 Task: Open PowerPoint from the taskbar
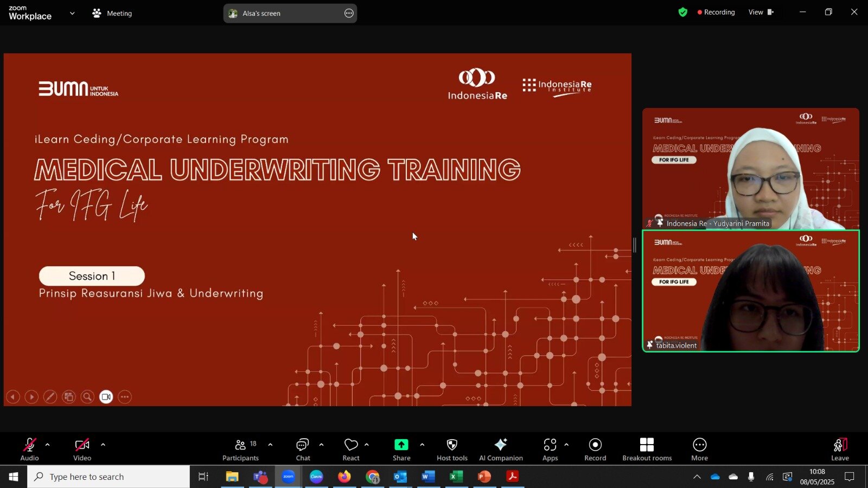tap(484, 477)
